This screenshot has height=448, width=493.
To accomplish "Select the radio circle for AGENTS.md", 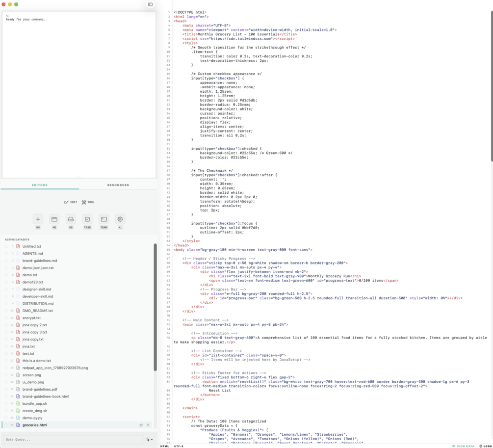I will coord(6,254).
